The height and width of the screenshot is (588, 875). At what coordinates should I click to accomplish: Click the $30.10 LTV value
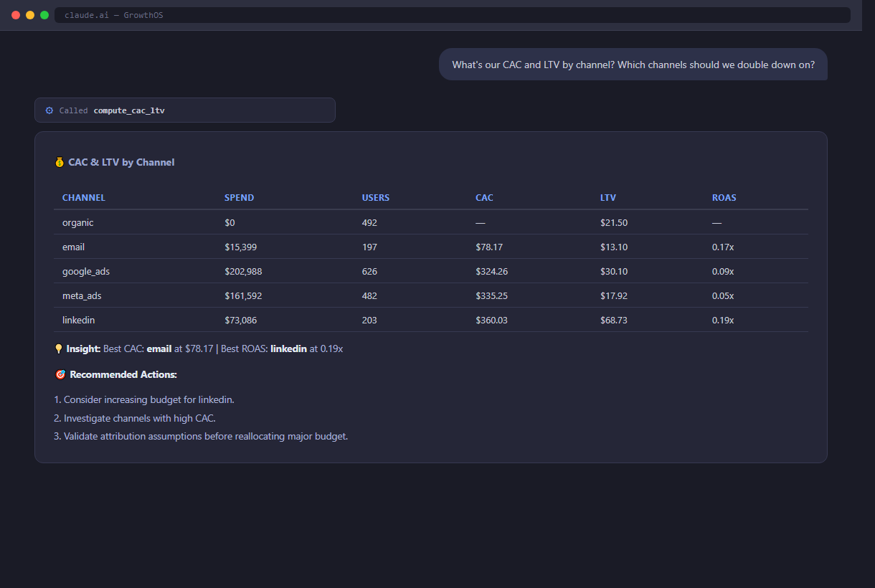pyautogui.click(x=614, y=271)
